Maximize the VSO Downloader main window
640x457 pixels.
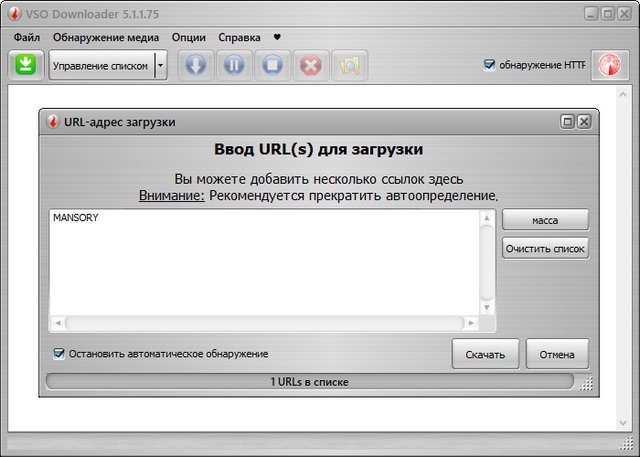coord(607,14)
